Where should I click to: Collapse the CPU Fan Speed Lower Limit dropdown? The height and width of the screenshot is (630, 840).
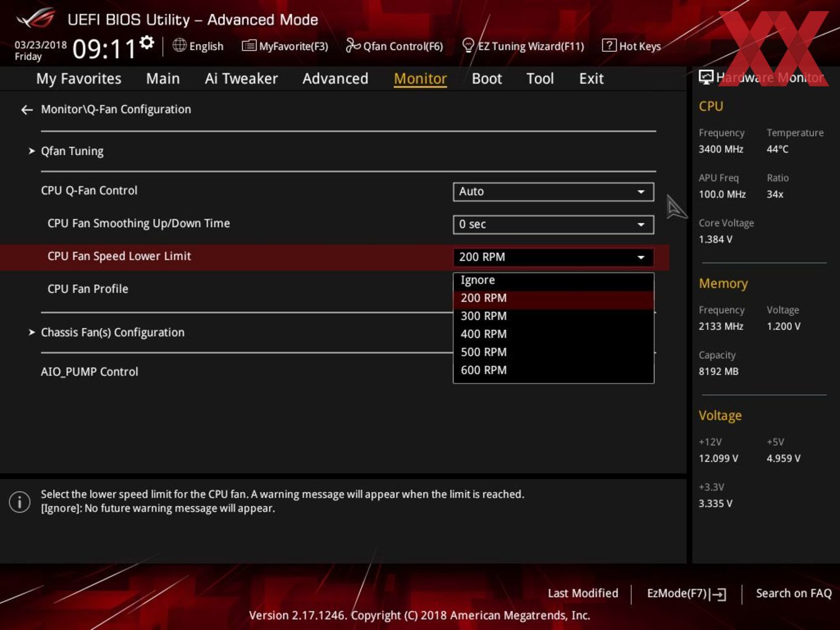[x=553, y=257]
